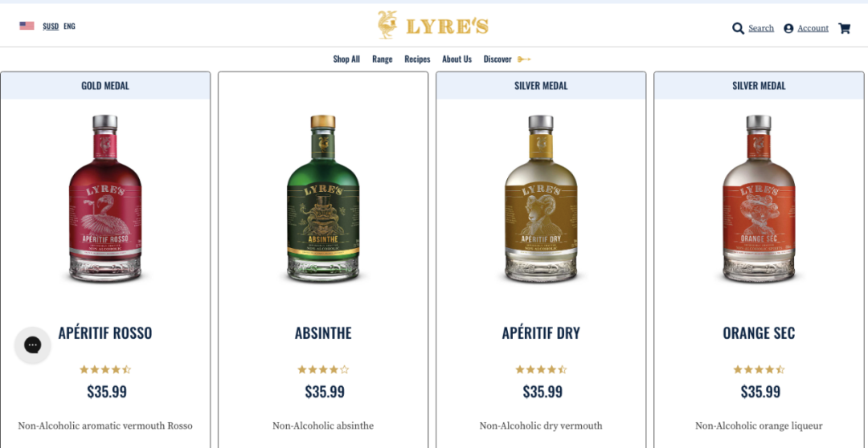
Task: Open the $USD currency selector
Action: pyautogui.click(x=51, y=26)
